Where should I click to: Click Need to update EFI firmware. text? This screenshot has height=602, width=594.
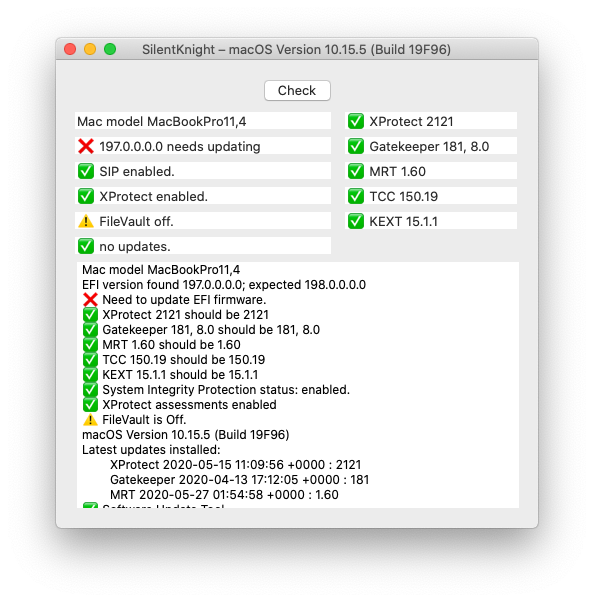(x=184, y=300)
